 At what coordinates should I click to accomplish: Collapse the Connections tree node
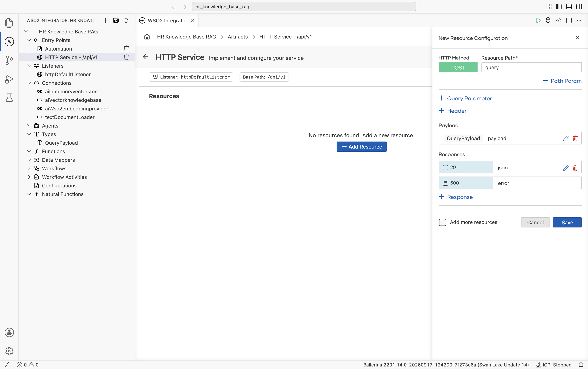coord(29,83)
